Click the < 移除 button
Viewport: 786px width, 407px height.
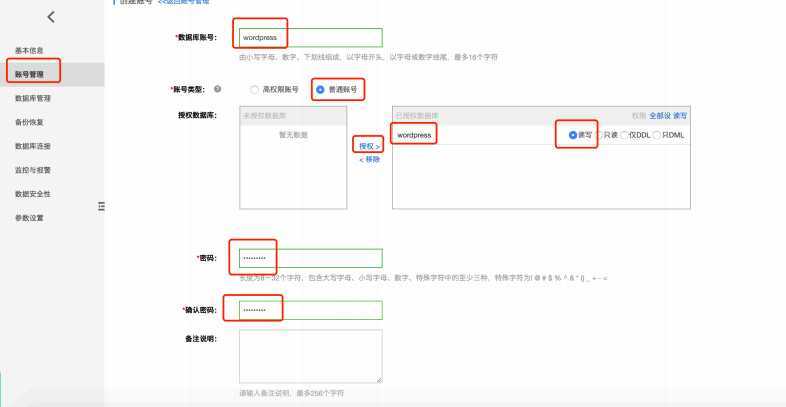click(x=369, y=159)
